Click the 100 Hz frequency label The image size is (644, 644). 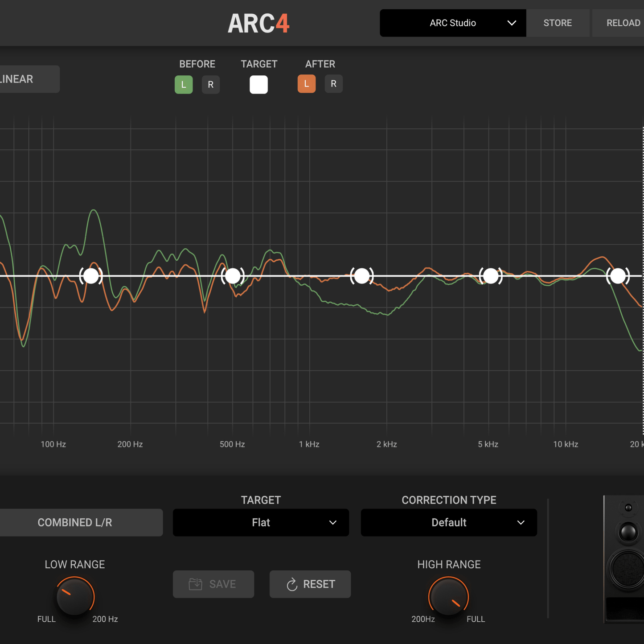pos(53,444)
